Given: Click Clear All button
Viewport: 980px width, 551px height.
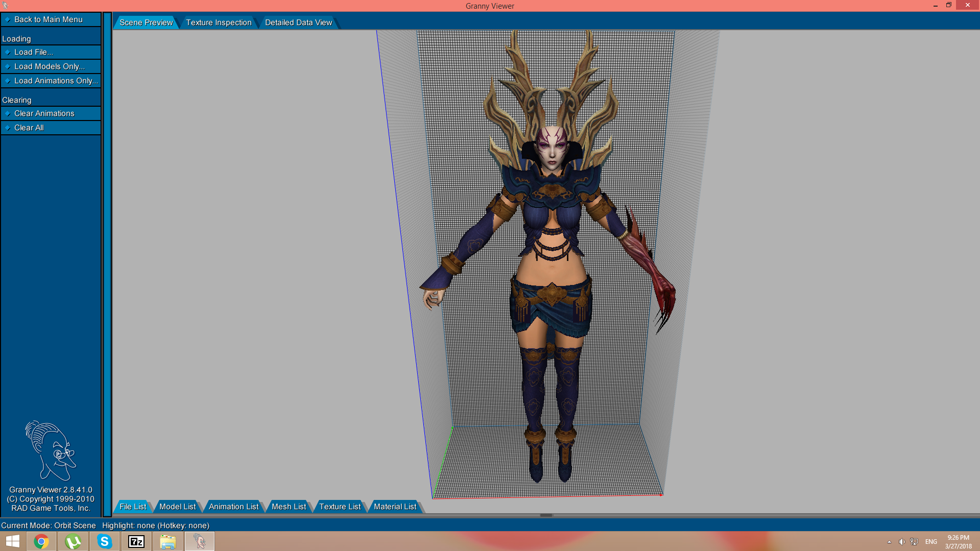Looking at the screenshot, I should 51,128.
